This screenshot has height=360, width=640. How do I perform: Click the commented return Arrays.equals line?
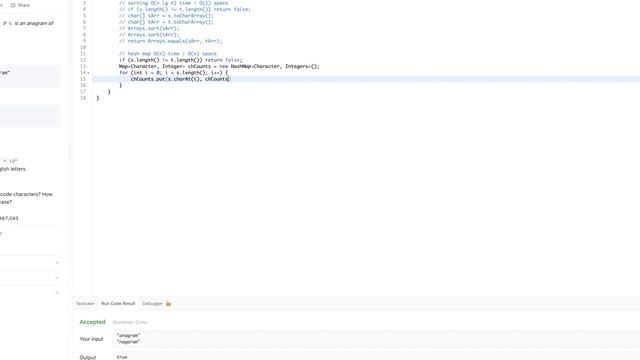[x=171, y=41]
